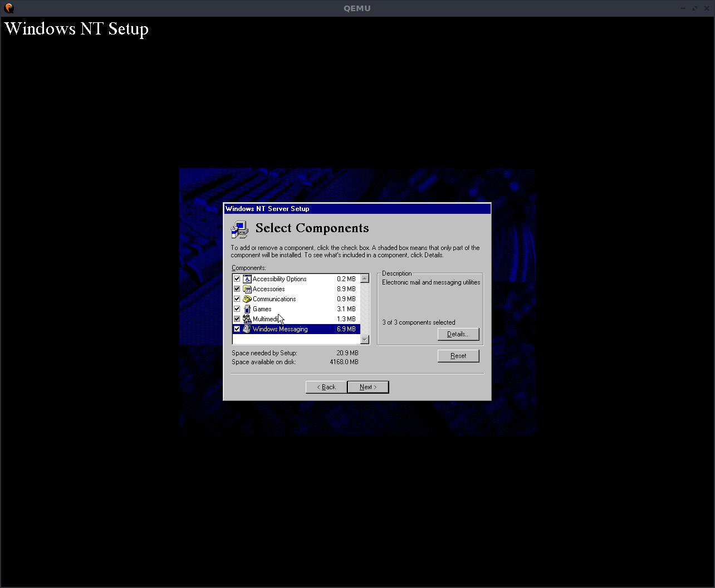
Task: Disable the Games component checkbox
Action: click(237, 309)
